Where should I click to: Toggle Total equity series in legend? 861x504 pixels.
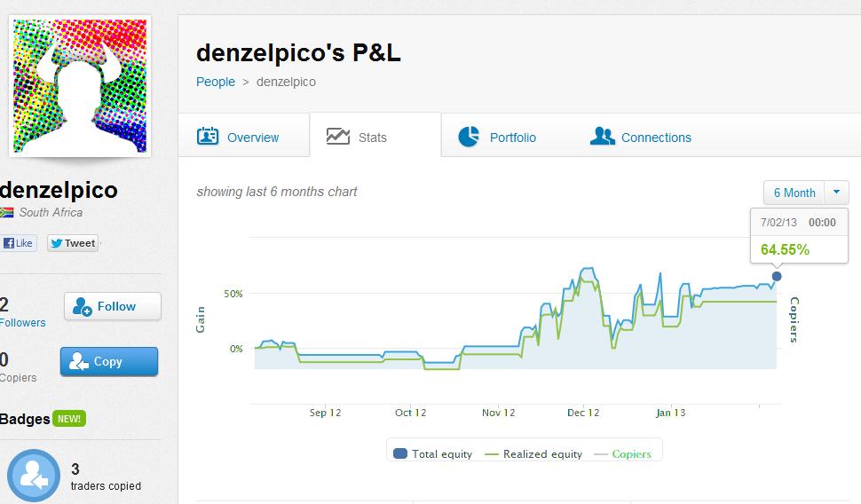point(432,453)
